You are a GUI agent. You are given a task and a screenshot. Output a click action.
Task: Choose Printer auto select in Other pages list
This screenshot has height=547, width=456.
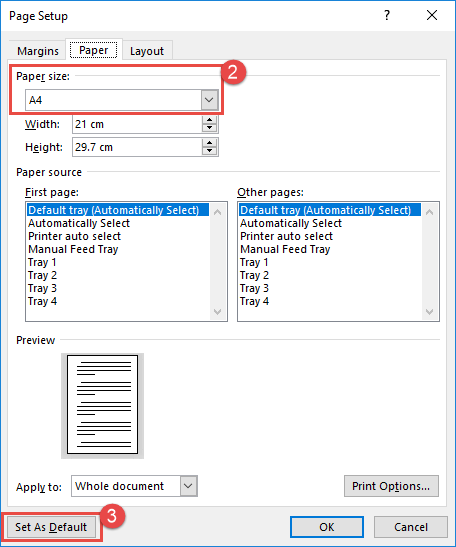[x=330, y=236]
